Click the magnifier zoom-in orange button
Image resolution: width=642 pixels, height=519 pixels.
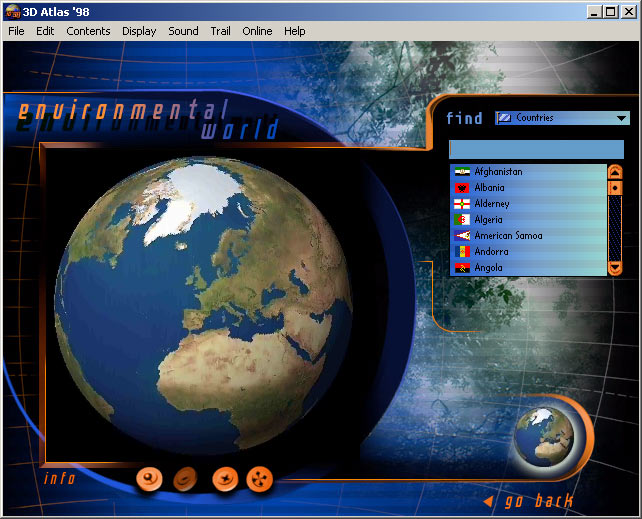coord(149,478)
